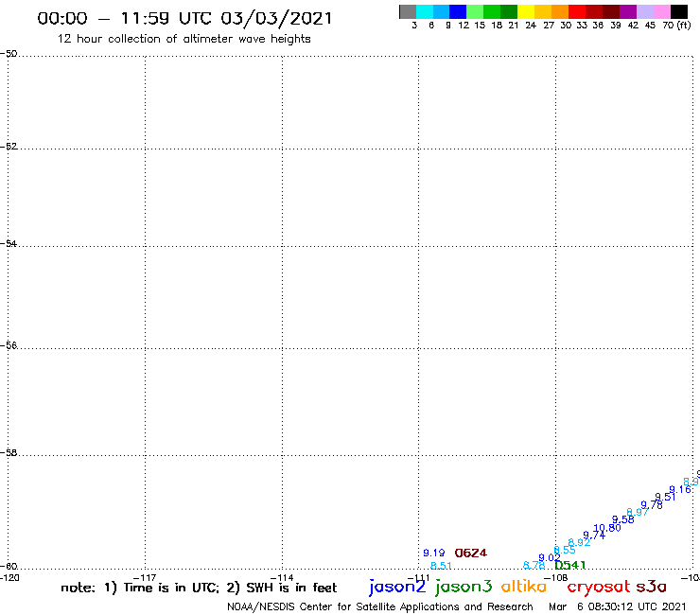The image size is (700, 615).
Task: Click the pink swatch before the 70 label
Action: click(x=662, y=11)
